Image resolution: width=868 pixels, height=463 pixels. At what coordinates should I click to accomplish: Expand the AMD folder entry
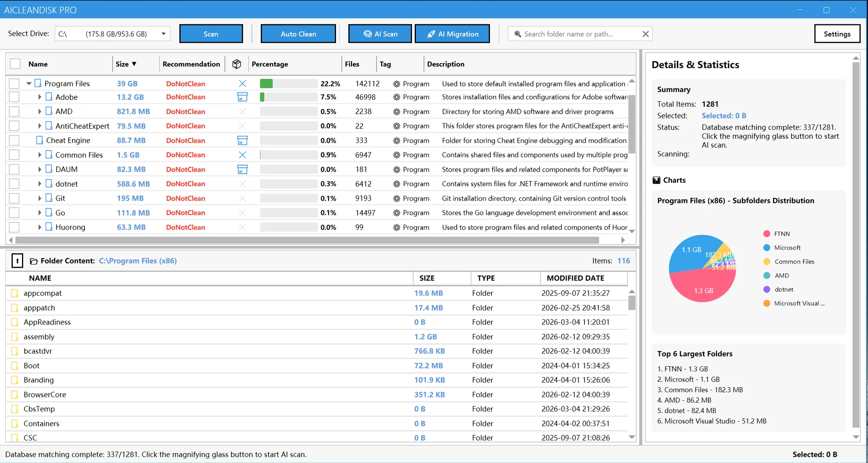(39, 111)
